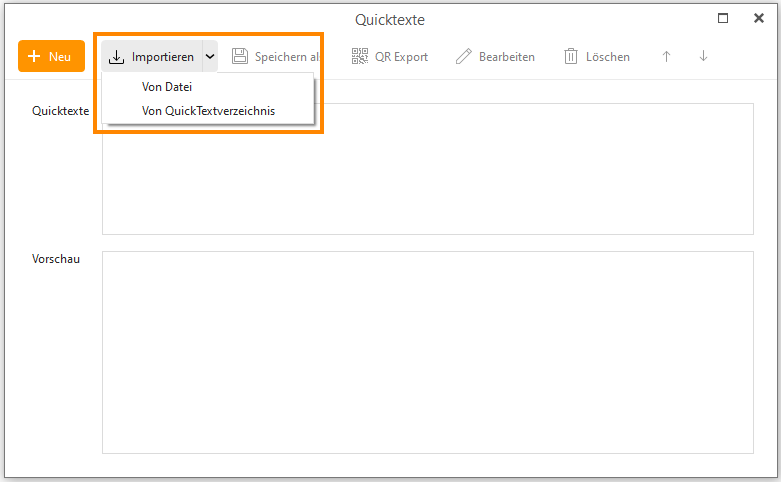
Task: Click the pencil edit icon
Action: [463, 57]
